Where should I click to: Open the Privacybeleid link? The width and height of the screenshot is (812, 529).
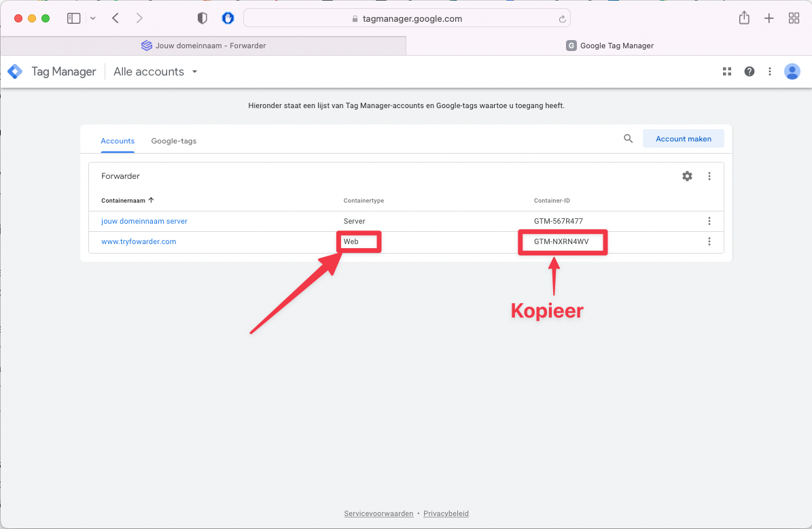[446, 513]
